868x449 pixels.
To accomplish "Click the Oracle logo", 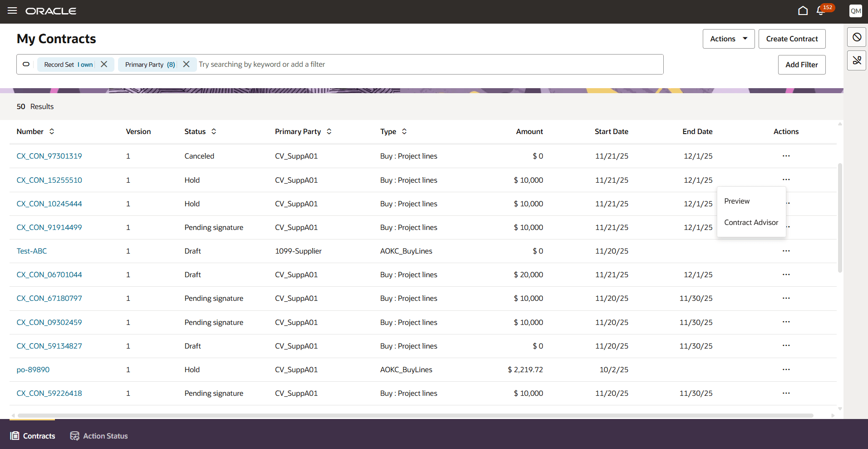I will pos(51,11).
